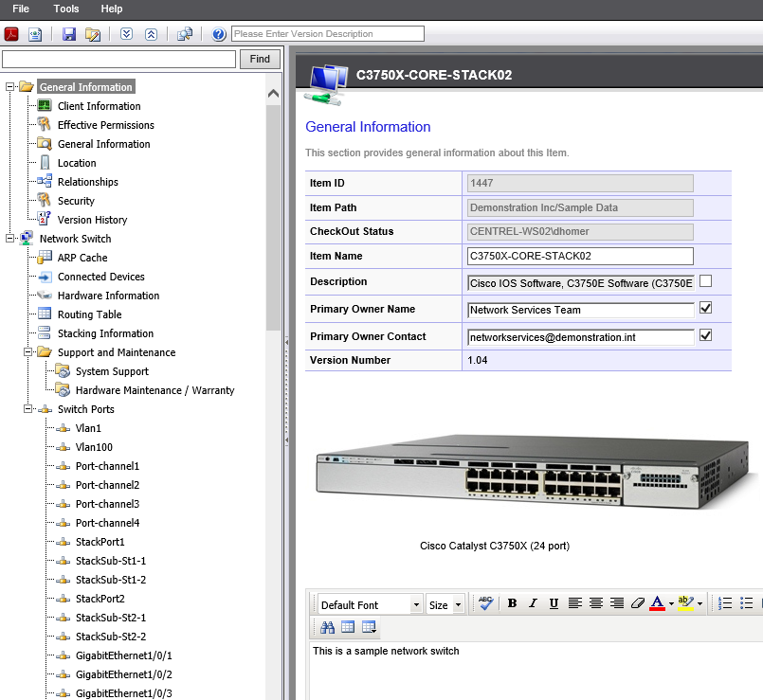Export the item to PDF
Viewport: 763px width, 700px height.
point(11,34)
